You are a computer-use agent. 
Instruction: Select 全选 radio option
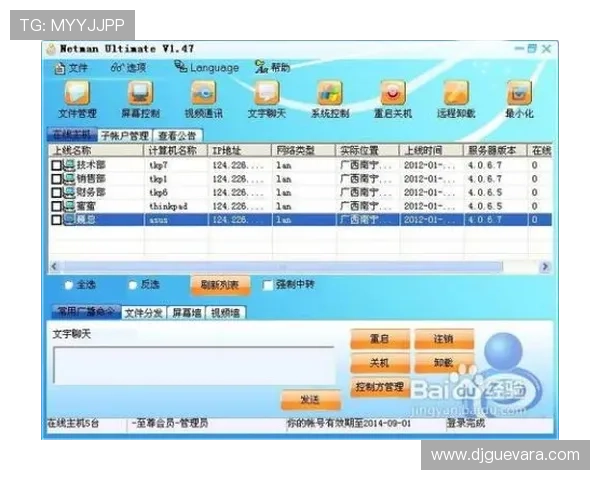click(69, 285)
